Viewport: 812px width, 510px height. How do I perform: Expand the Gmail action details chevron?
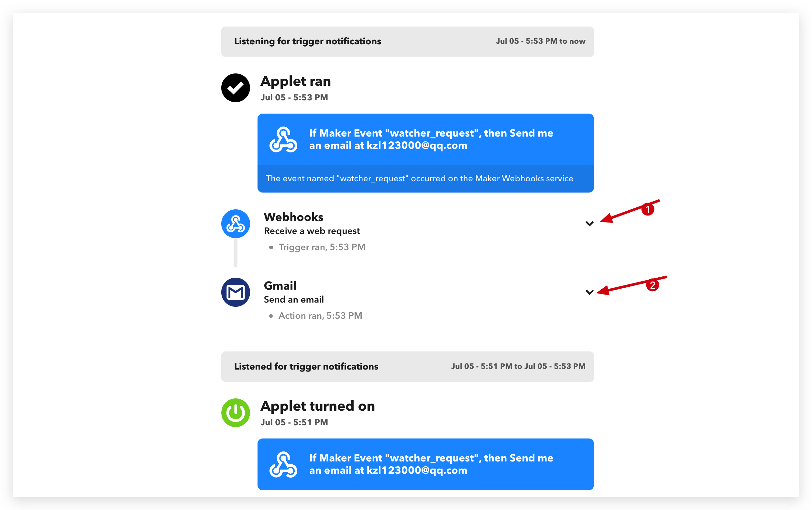pyautogui.click(x=589, y=292)
